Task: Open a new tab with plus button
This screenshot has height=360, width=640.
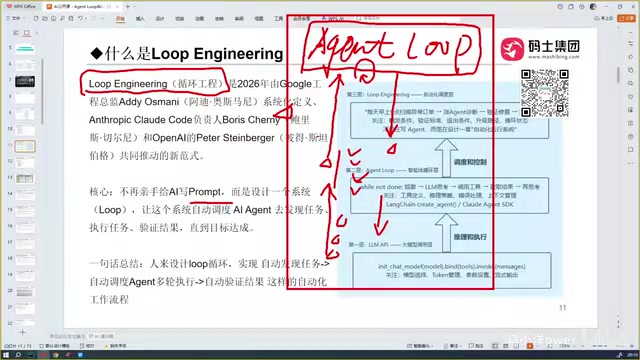Action: pyautogui.click(x=128, y=7)
